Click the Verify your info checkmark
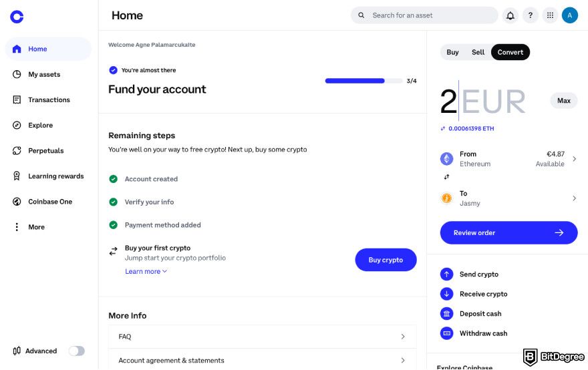Image resolution: width=588 pixels, height=370 pixels. [113, 202]
